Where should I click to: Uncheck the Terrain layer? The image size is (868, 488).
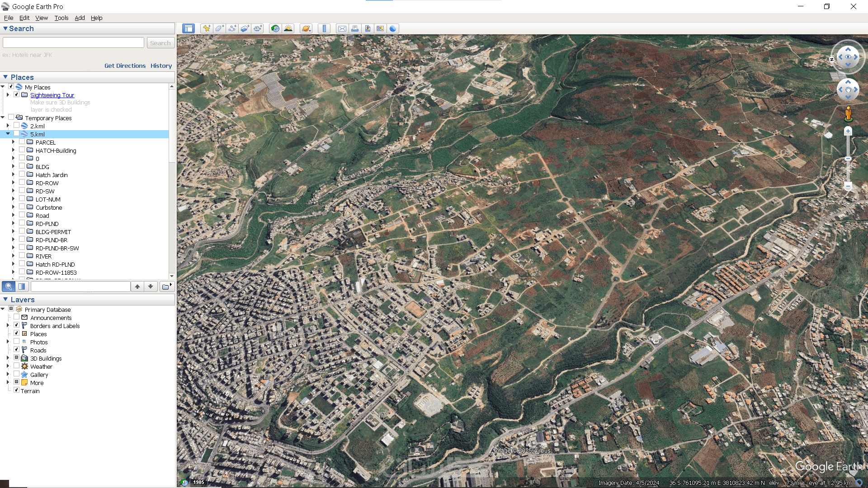coord(17,390)
